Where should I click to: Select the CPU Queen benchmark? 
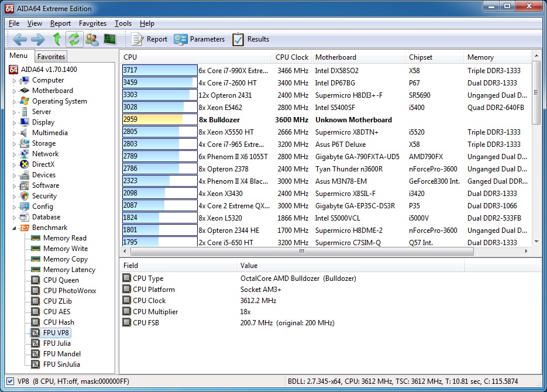coord(61,280)
